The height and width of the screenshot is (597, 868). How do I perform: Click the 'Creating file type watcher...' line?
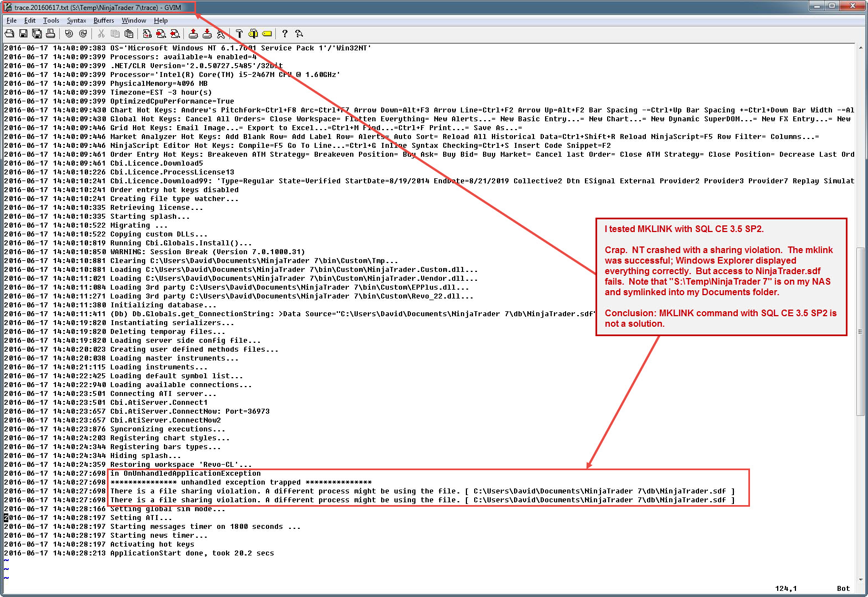click(121, 199)
